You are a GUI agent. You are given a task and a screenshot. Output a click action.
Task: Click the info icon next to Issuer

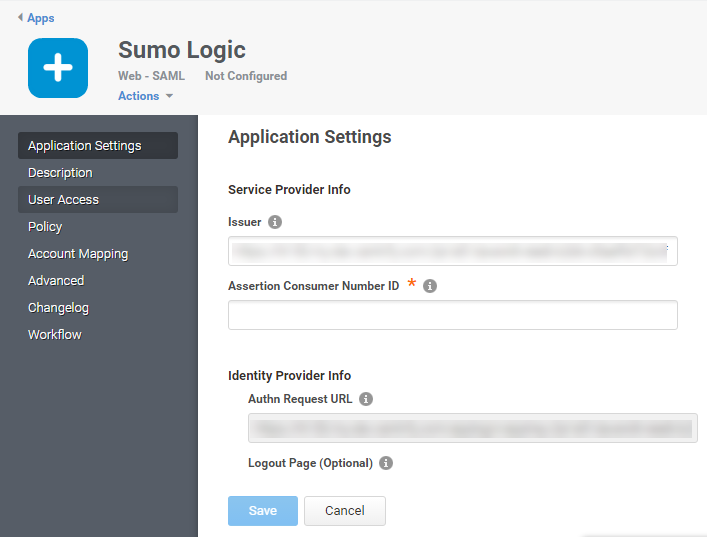(x=275, y=222)
